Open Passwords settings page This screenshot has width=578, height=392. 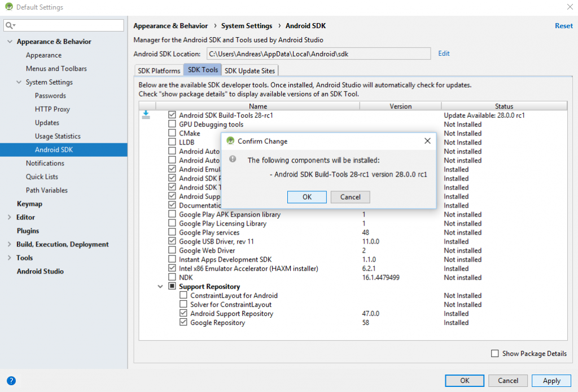tap(50, 96)
